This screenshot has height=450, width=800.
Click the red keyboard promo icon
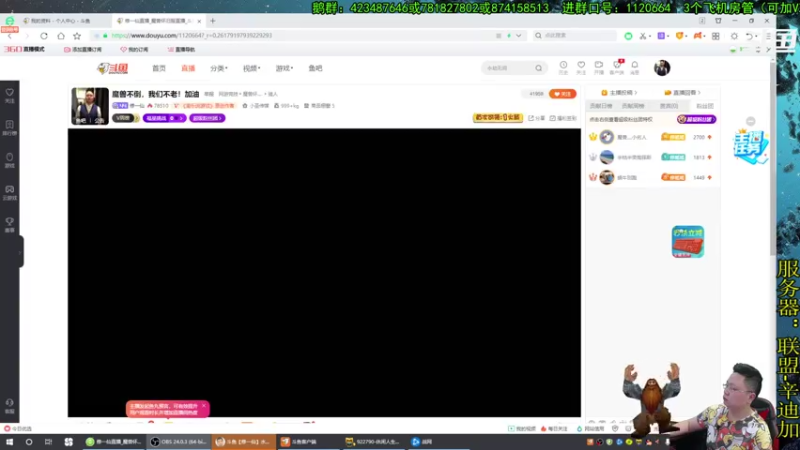point(688,241)
